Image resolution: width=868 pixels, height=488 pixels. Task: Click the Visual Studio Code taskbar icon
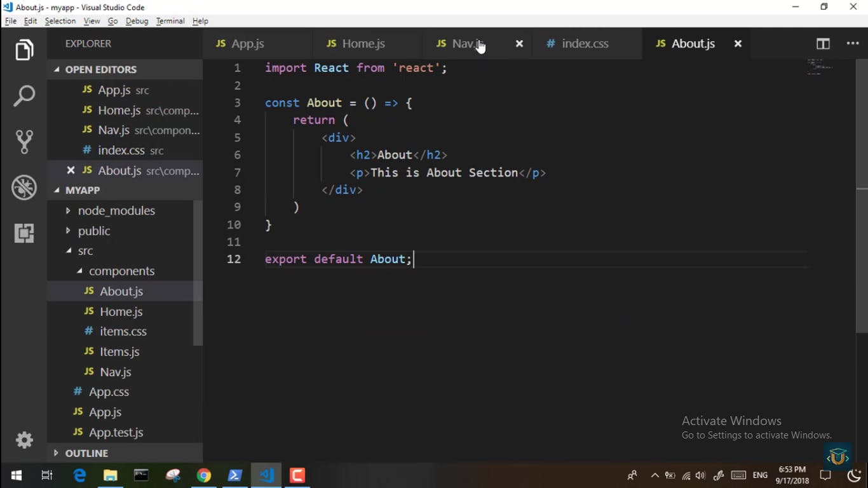click(266, 475)
